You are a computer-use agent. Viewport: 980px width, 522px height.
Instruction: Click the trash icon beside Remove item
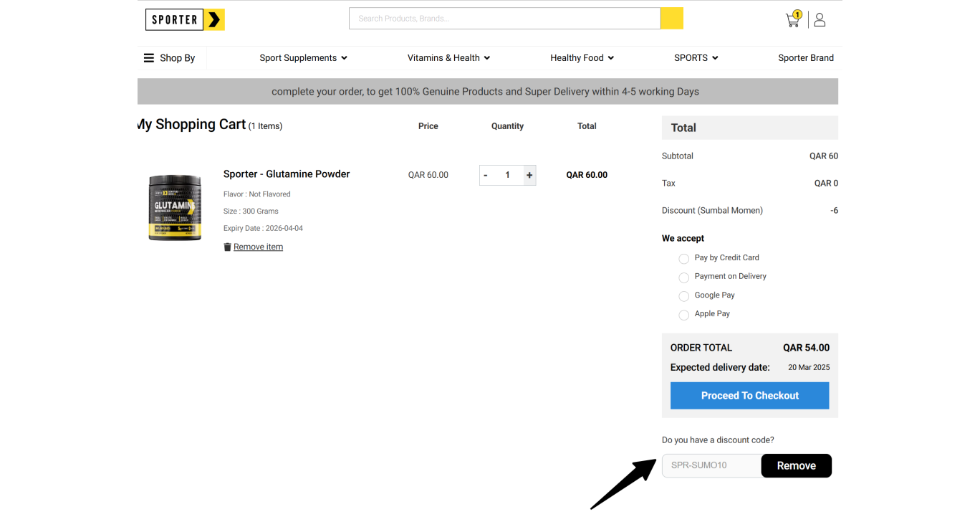[227, 247]
